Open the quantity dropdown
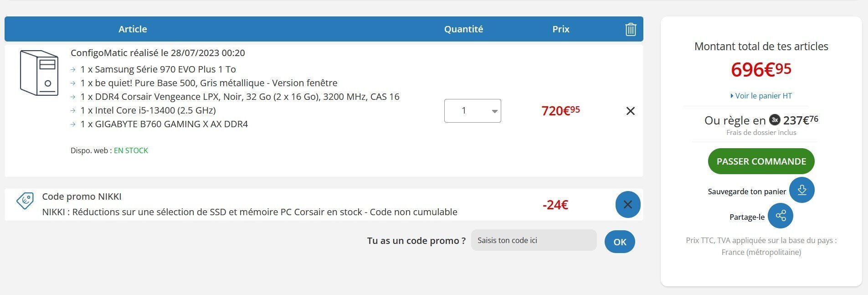Screen dimensions: 868x295 (x=473, y=111)
